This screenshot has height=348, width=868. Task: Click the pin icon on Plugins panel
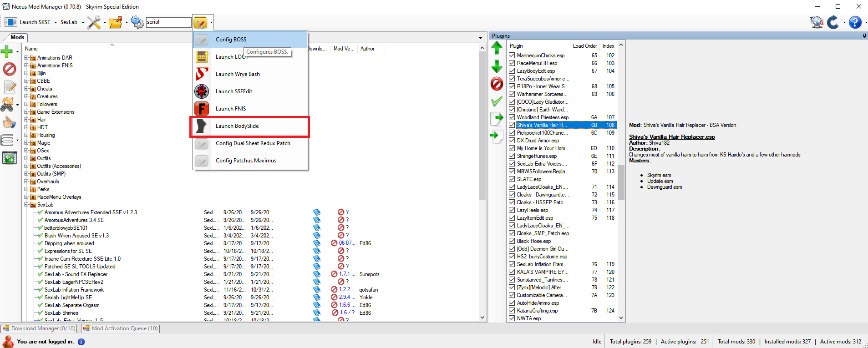pos(864,36)
